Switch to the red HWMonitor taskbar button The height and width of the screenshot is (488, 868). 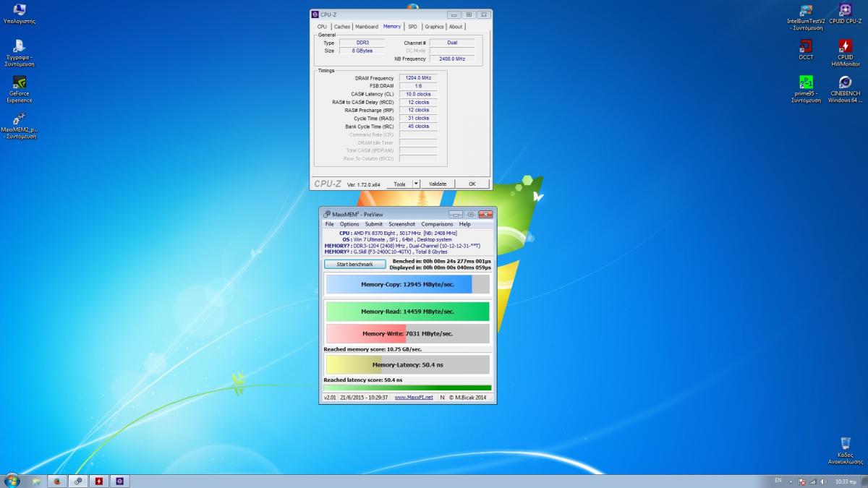(x=99, y=481)
